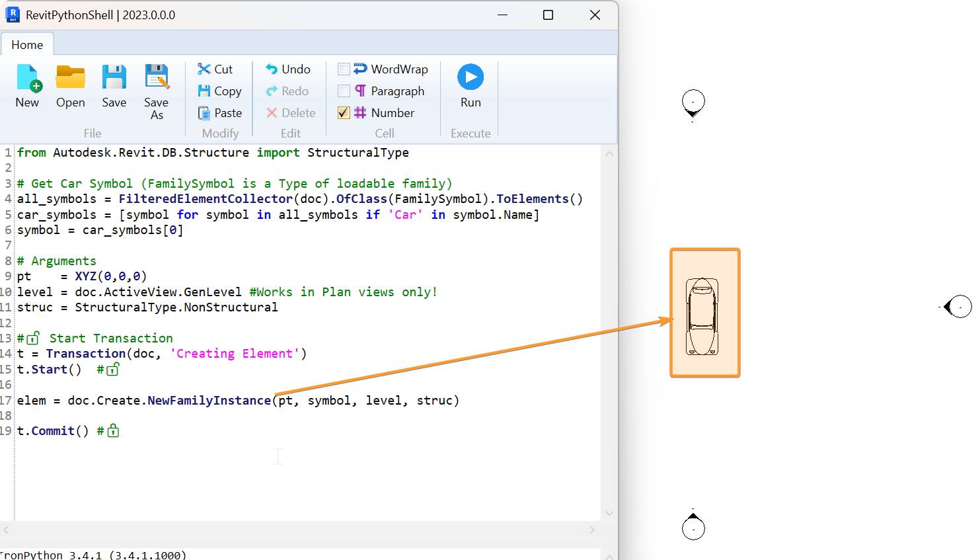Minimize the RevitPythonShell window

503,15
